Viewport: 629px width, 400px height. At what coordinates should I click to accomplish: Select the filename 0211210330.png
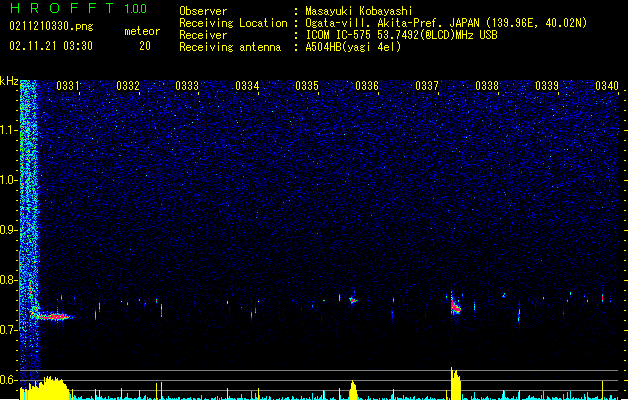pyautogui.click(x=51, y=26)
